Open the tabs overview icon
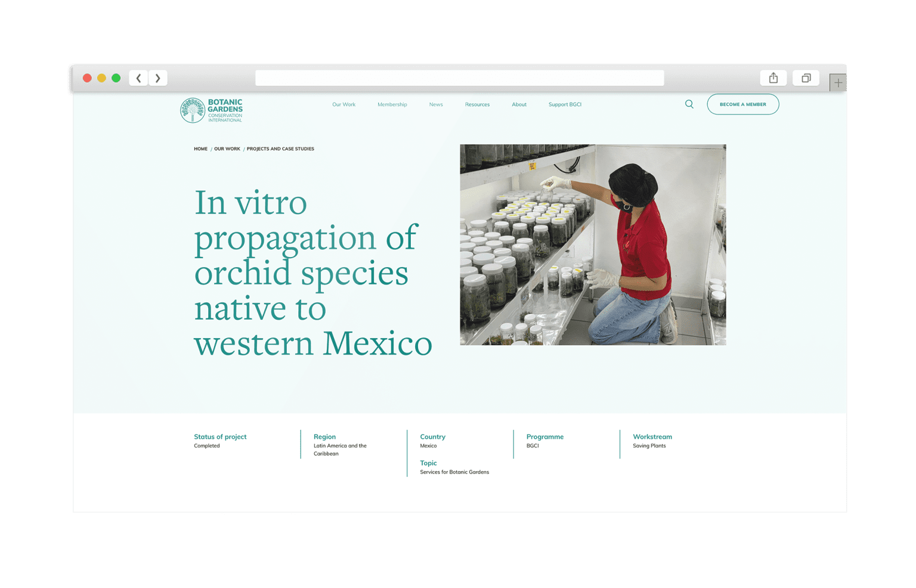916x588 pixels. (806, 78)
